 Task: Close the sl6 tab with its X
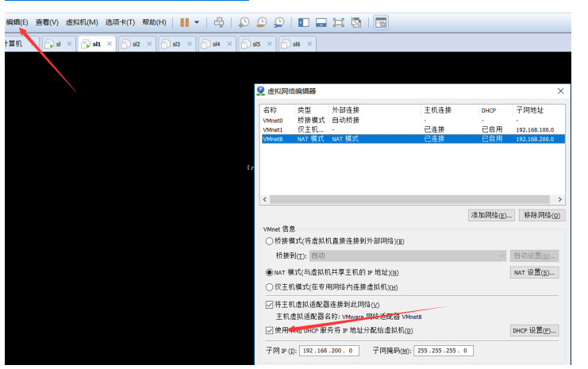point(309,44)
